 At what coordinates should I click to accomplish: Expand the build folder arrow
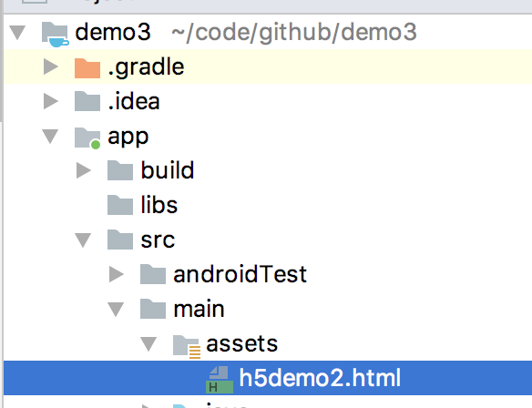(84, 170)
